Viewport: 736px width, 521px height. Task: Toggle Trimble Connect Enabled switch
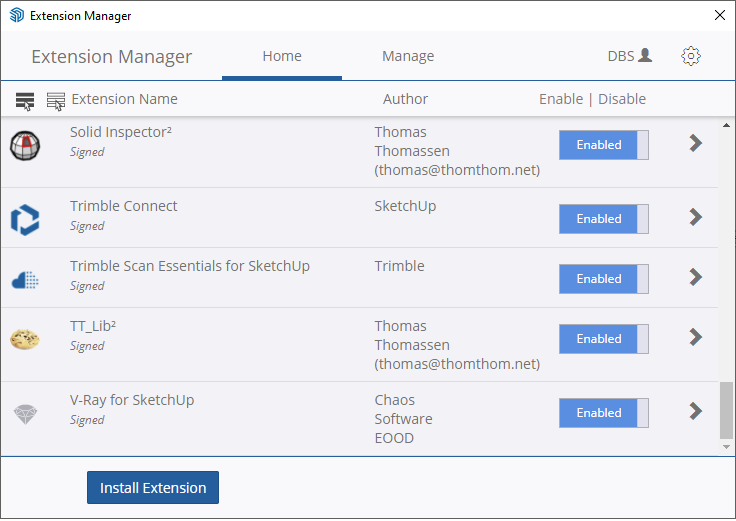click(604, 219)
